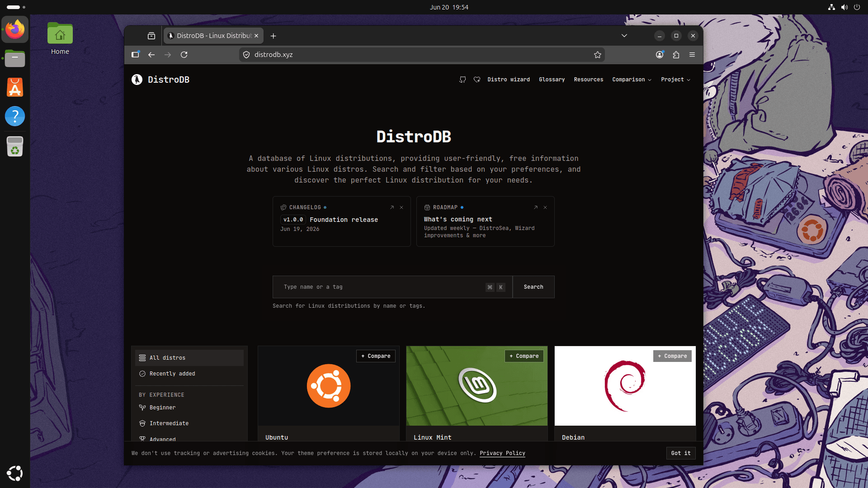Open Files from the Ubuntu dock

click(15, 58)
